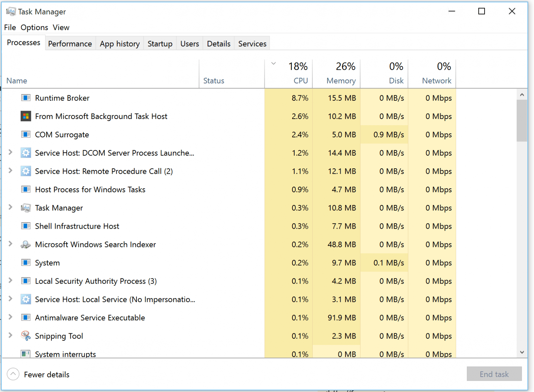This screenshot has width=534, height=392.
Task: Click the Host Process for Windows Tasks icon
Action: pyautogui.click(x=26, y=190)
